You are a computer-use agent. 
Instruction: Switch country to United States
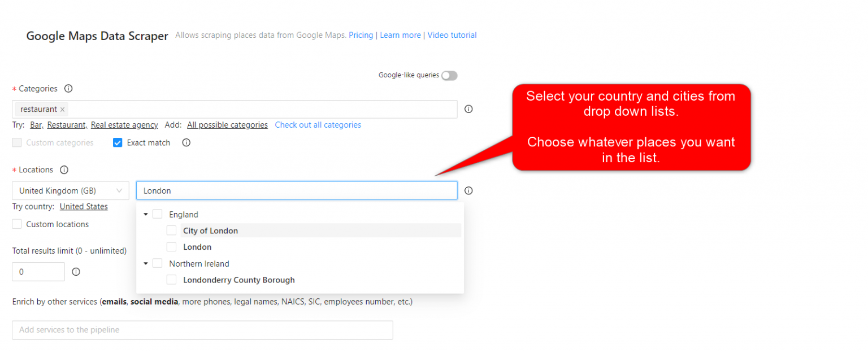(84, 206)
